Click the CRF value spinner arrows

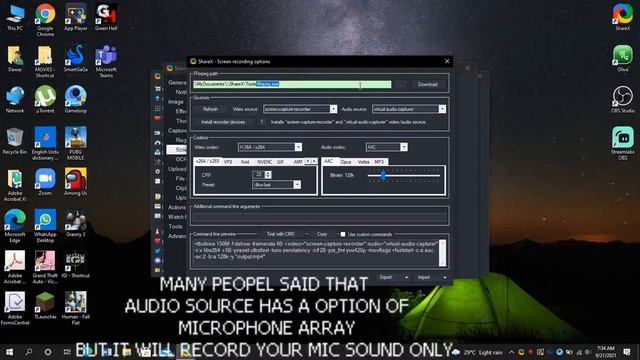268,175
